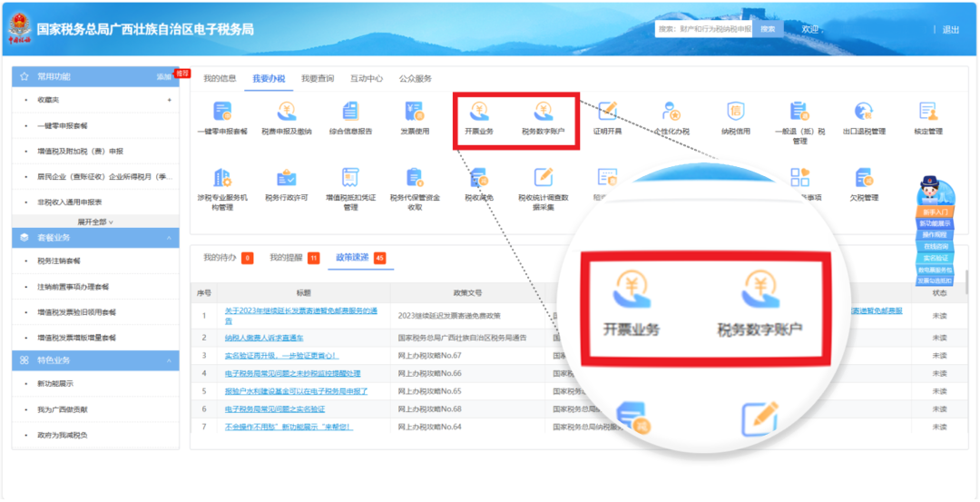
Task: Click the header search input field
Action: click(x=704, y=29)
